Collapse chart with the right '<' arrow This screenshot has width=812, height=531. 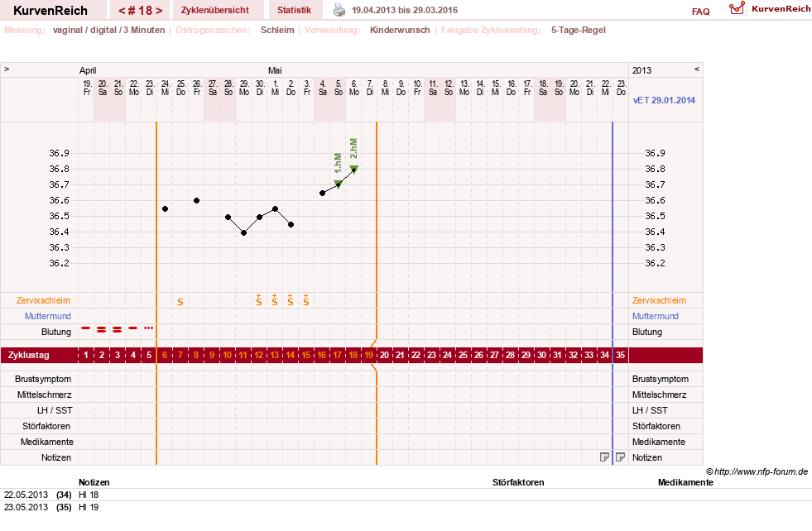[x=697, y=69]
